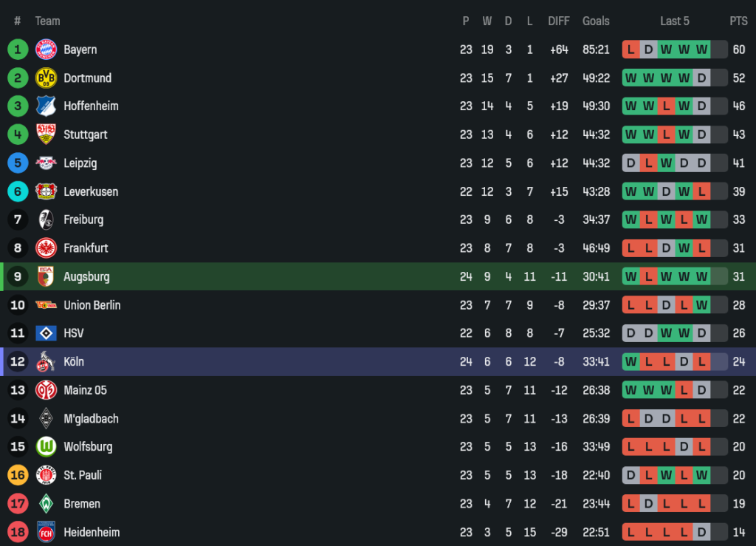Image resolution: width=756 pixels, height=546 pixels.
Task: Select the Hoffenheim team crest
Action: point(46,106)
